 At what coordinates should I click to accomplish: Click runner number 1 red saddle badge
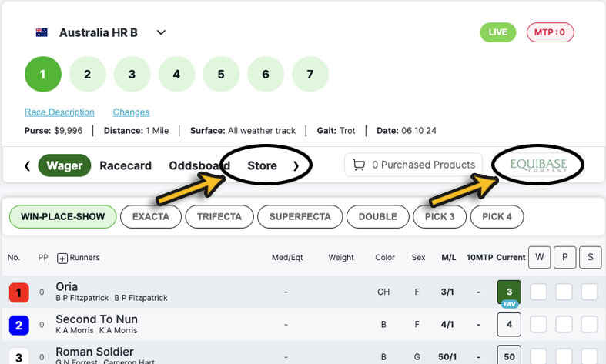[x=19, y=292]
